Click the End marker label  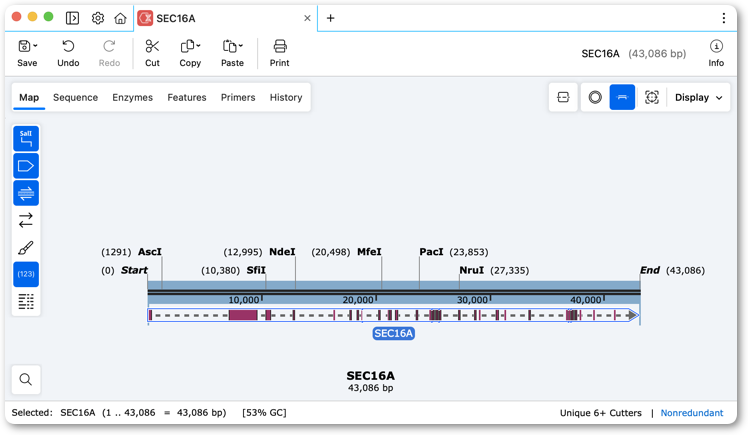650,270
